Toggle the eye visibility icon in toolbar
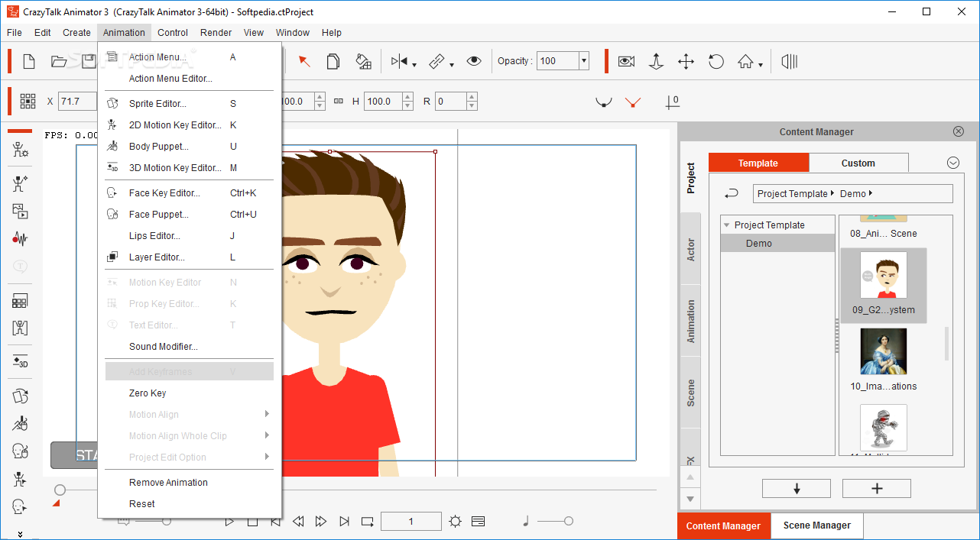Image resolution: width=980 pixels, height=540 pixels. click(x=474, y=62)
